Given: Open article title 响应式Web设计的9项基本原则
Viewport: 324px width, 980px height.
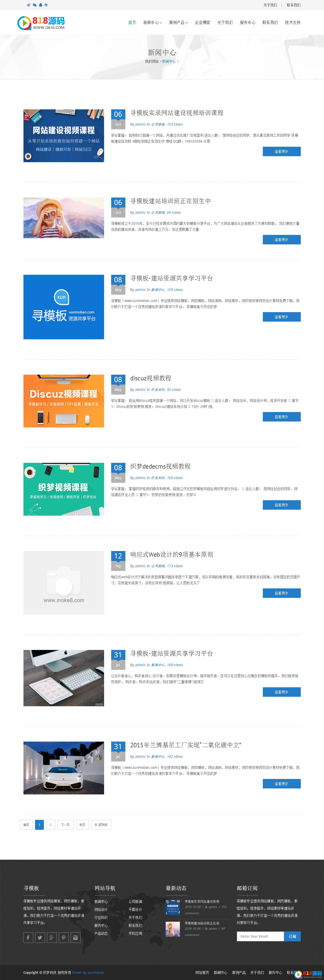Looking at the screenshot, I should (171, 555).
